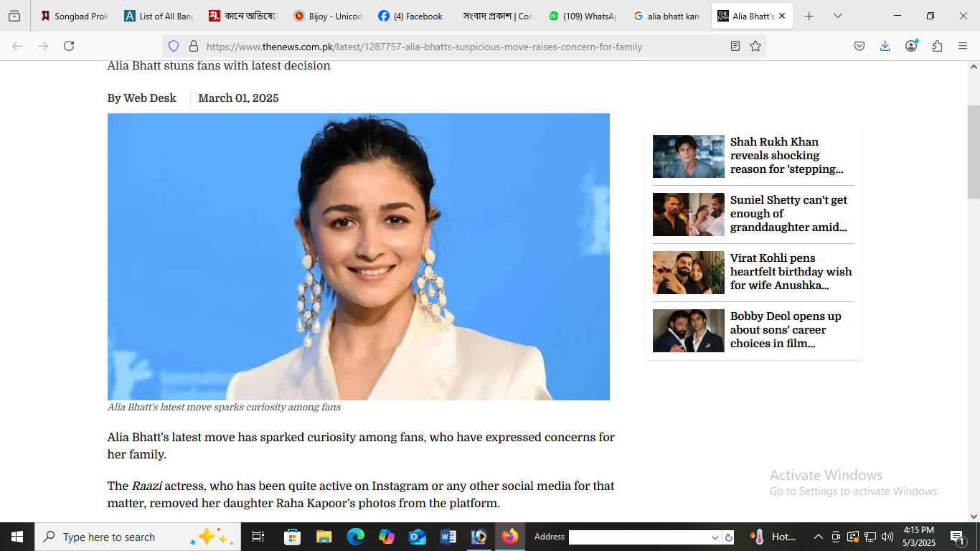
Task: Open the Downloads panel
Action: [x=885, y=46]
